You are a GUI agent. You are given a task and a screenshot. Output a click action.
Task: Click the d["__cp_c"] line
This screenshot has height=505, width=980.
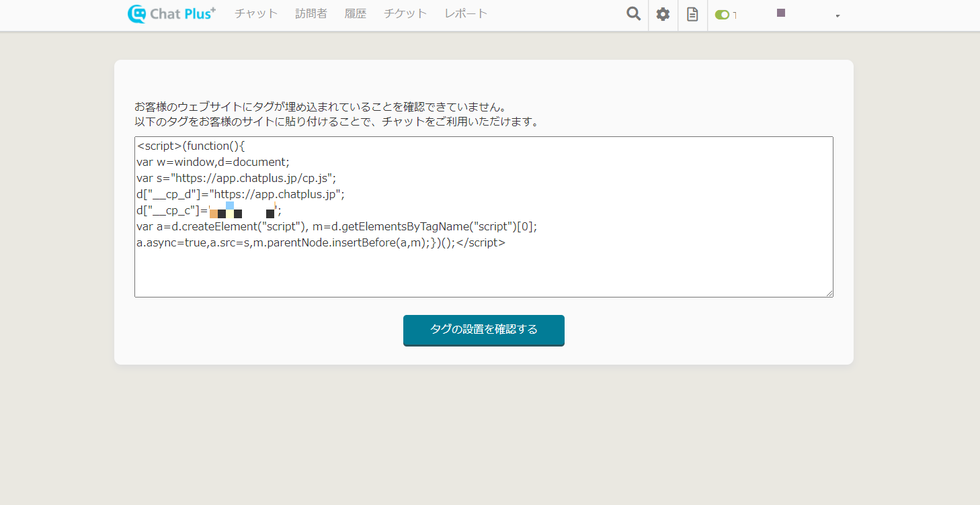coord(209,210)
